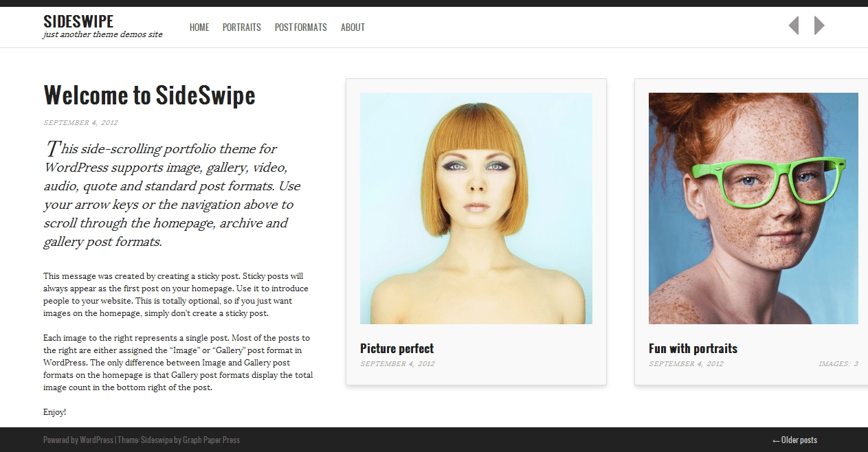868x452 pixels.
Task: Open the Welcome to SideSwipe post heading
Action: [x=149, y=95]
